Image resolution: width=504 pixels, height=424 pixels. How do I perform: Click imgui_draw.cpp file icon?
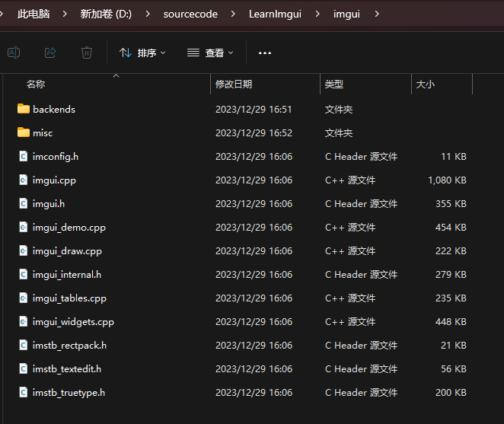[x=24, y=250]
